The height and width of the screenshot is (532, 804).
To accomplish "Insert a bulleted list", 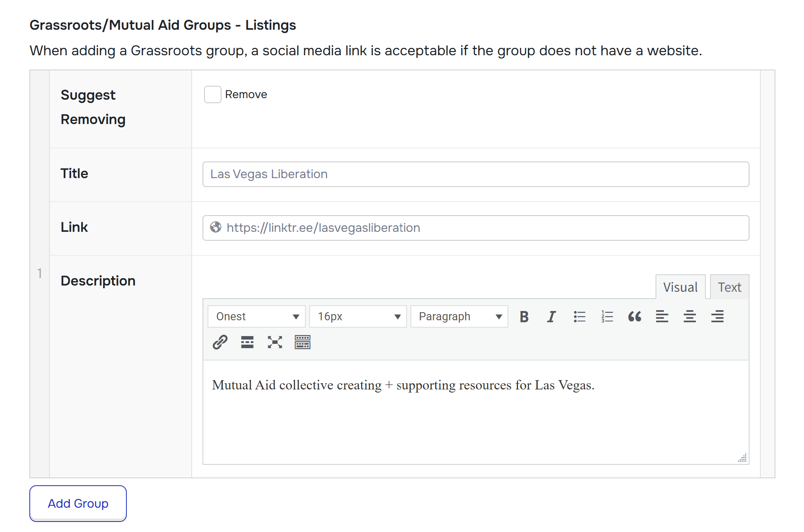I will click(x=579, y=316).
